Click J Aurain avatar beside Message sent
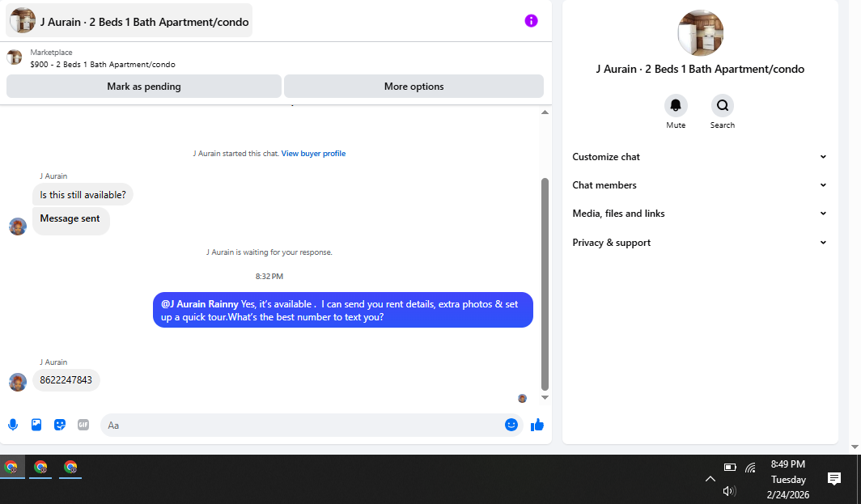The width and height of the screenshot is (861, 504). pyautogui.click(x=18, y=227)
